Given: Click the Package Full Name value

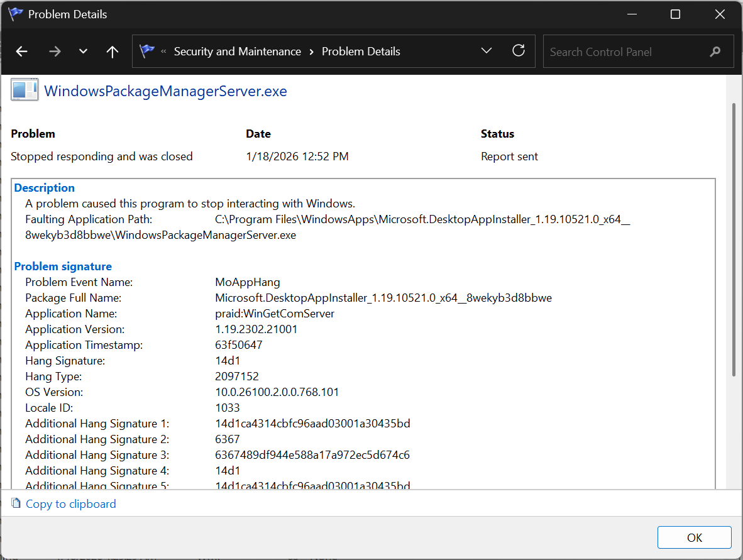Looking at the screenshot, I should point(383,298).
